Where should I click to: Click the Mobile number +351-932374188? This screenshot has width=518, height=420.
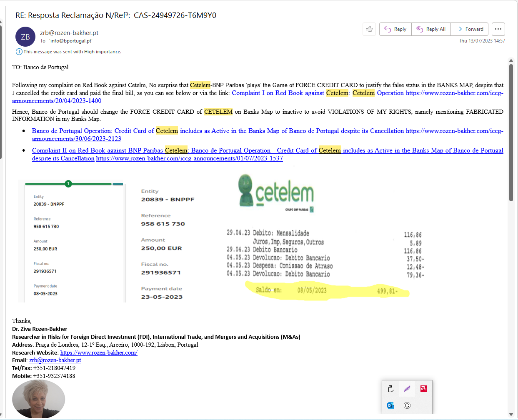(54, 376)
